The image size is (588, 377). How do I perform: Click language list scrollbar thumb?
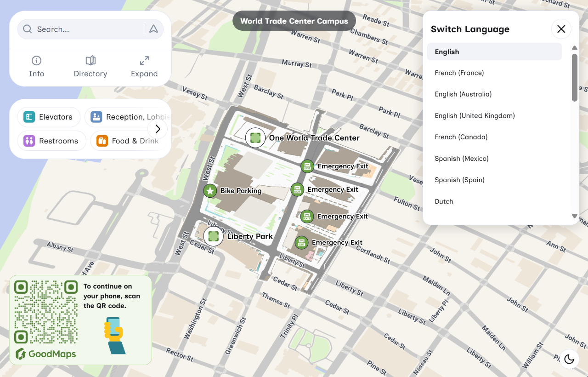coord(574,77)
